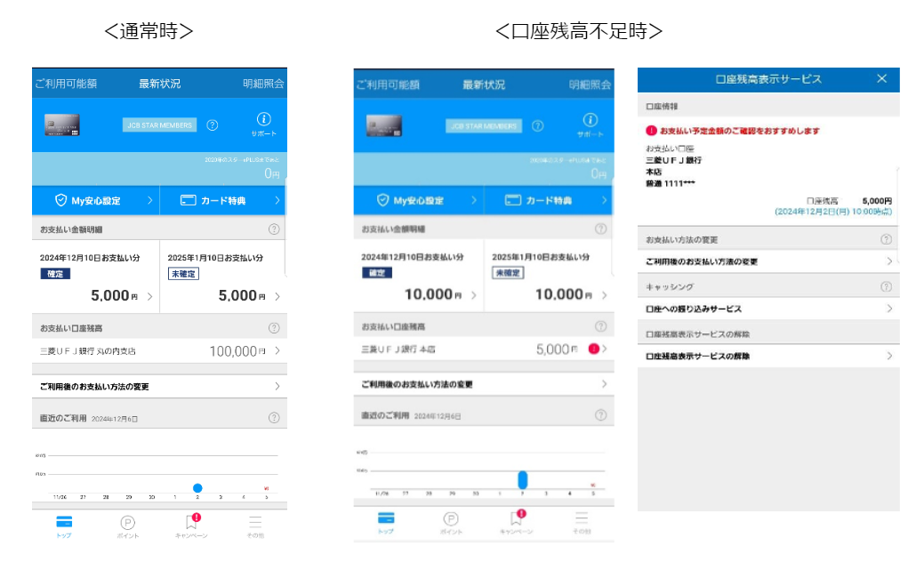The height and width of the screenshot is (578, 924).
Task: Select the ポイント icon in bottom navigation
Action: [128, 520]
